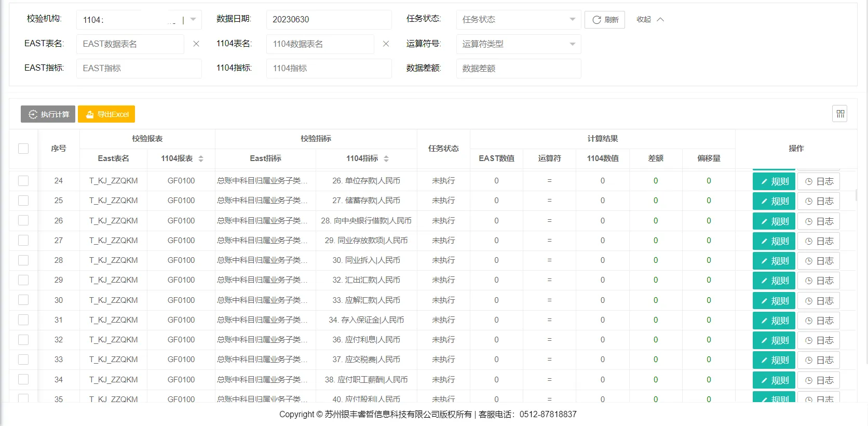Toggle the select-all header checkbox
This screenshot has height=426, width=868.
(23, 149)
